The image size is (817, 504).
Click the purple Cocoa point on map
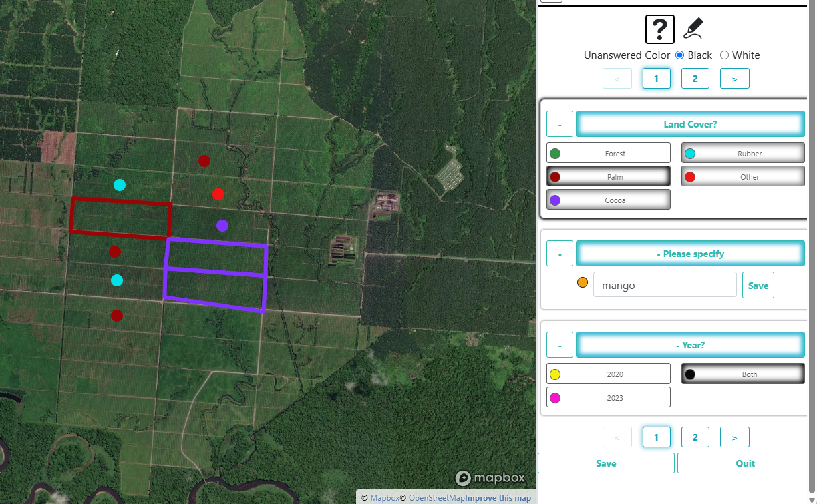222,226
